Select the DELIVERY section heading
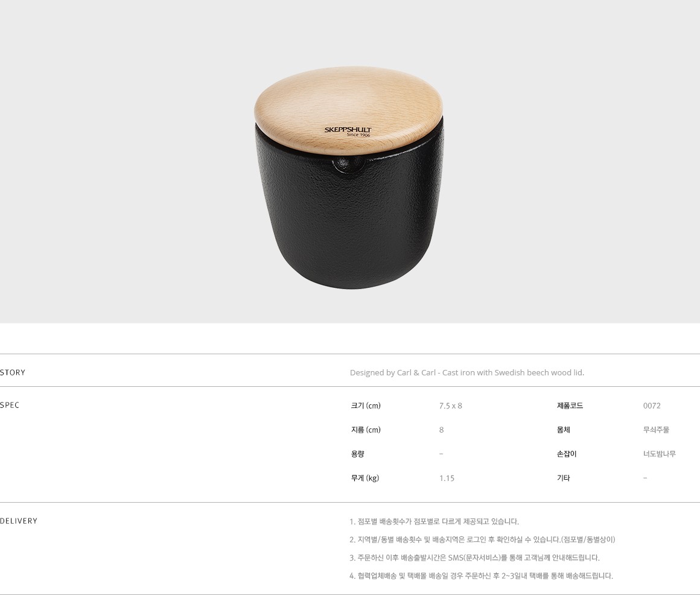Screen dimensions: 700x595 click(19, 521)
